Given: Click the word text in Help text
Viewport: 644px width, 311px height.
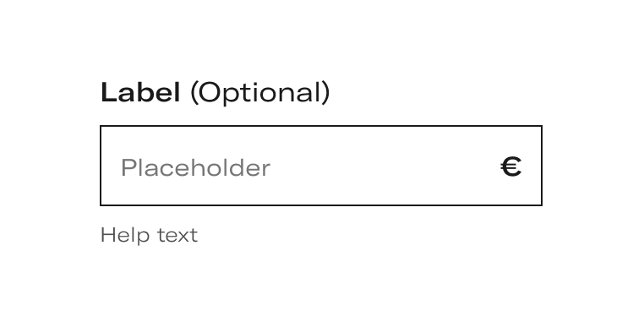Looking at the screenshot, I should pos(177,236).
